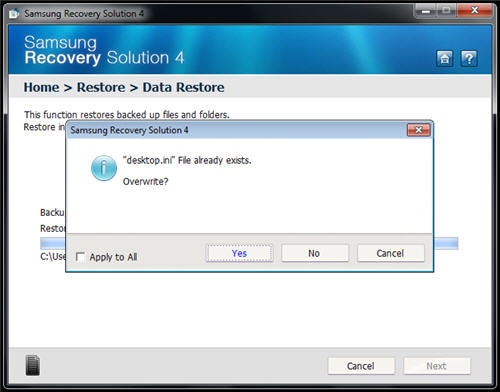
Task: Minimize the Samsung Recovery Solution window
Action: [425, 12]
